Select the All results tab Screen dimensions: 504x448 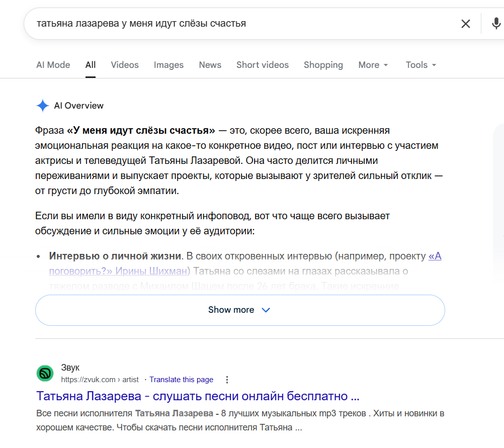coord(91,65)
